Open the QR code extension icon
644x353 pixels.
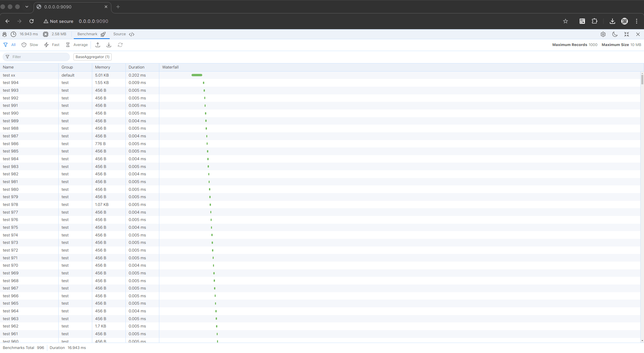click(x=582, y=21)
